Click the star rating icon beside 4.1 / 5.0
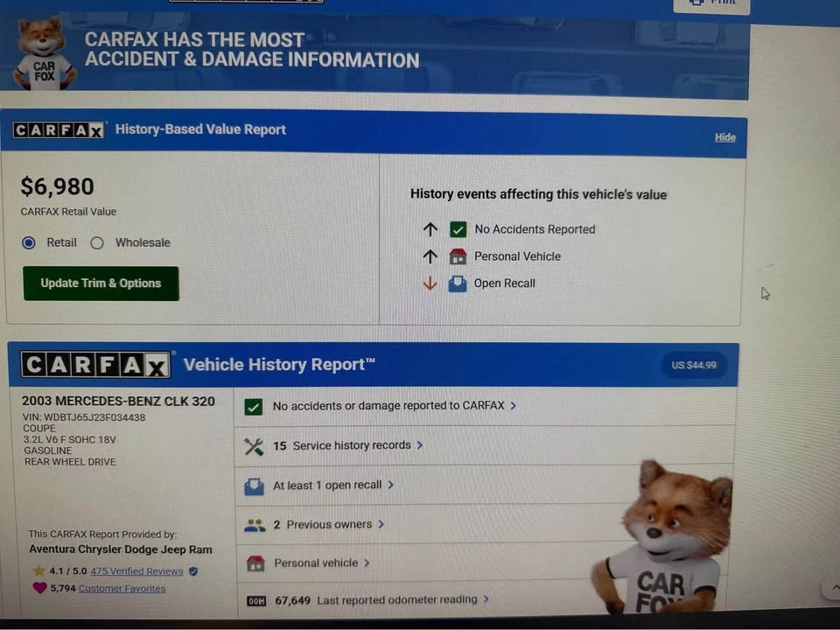 (39, 571)
